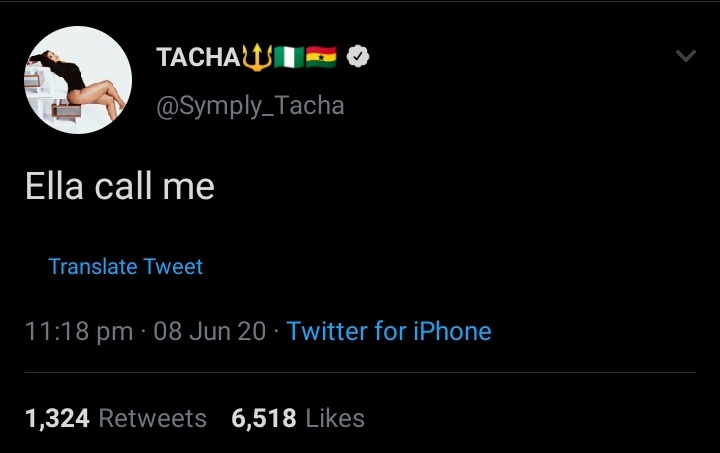Open the Retweets label
Image resolution: width=720 pixels, height=453 pixels.
(153, 418)
